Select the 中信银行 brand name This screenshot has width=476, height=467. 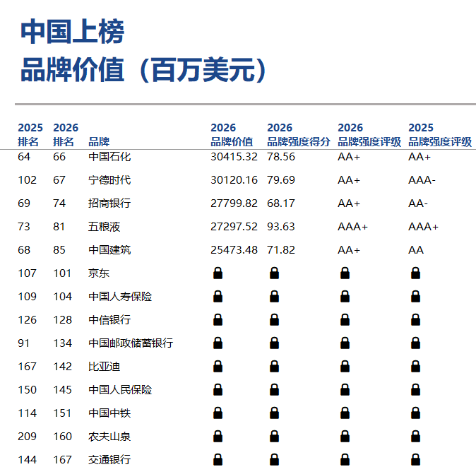(109, 320)
